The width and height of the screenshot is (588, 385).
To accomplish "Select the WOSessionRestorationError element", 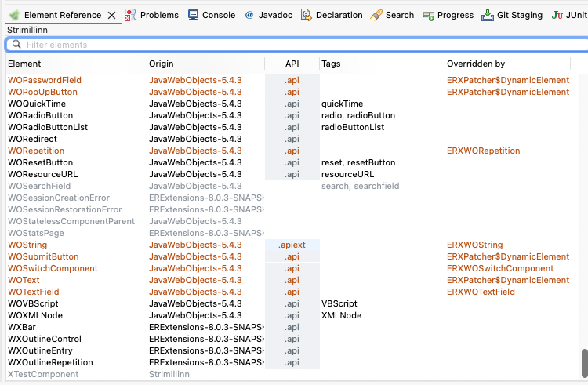I will (65, 209).
